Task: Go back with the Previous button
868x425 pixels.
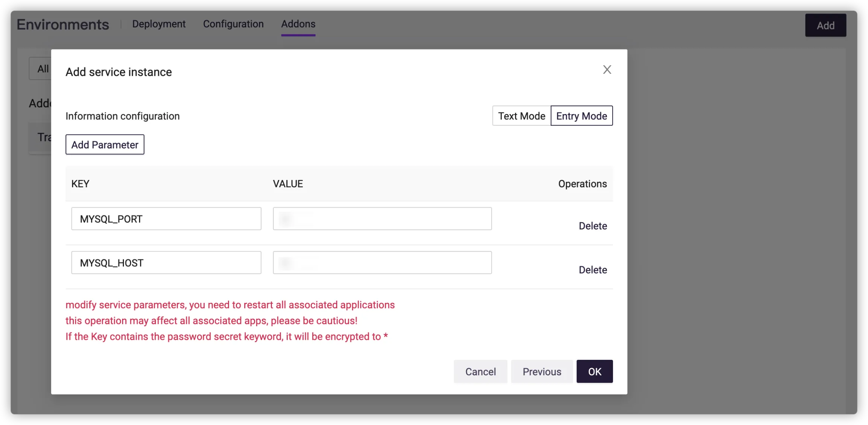Action: coord(541,372)
